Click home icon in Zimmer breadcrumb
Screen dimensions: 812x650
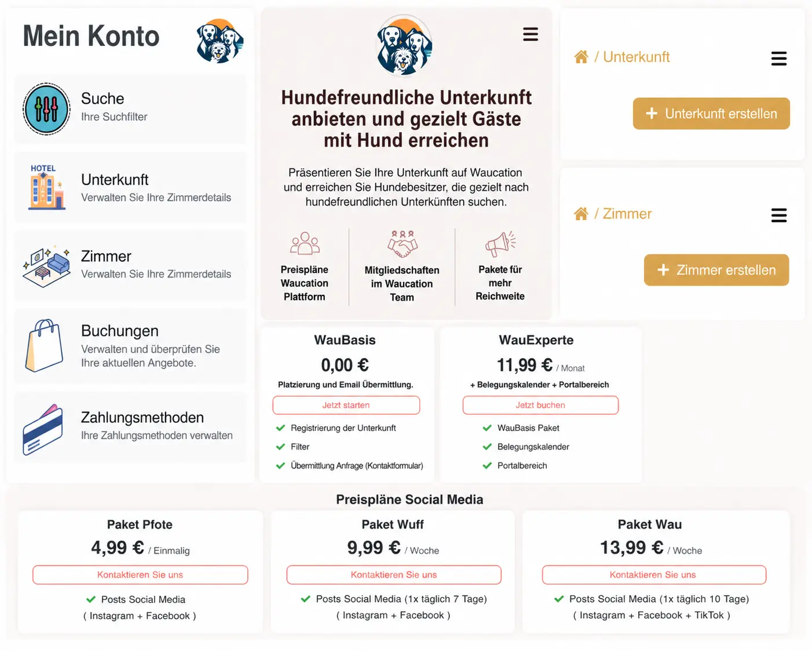pos(581,214)
